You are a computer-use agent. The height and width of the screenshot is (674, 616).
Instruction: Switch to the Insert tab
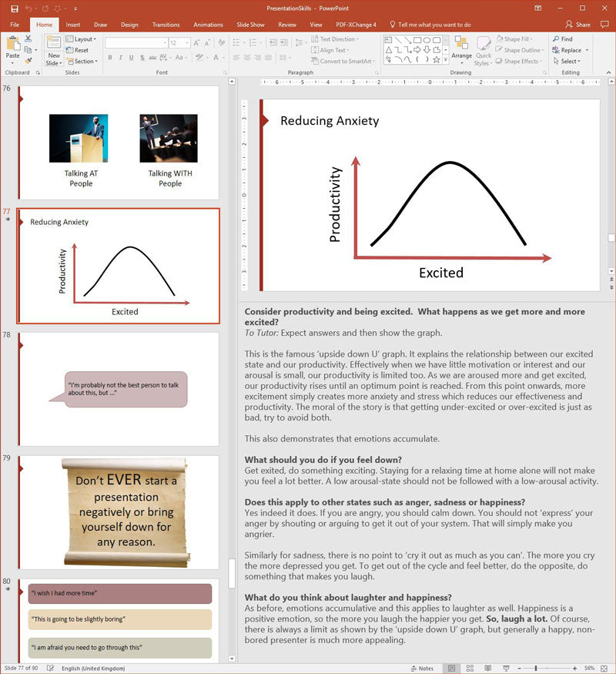click(x=72, y=25)
